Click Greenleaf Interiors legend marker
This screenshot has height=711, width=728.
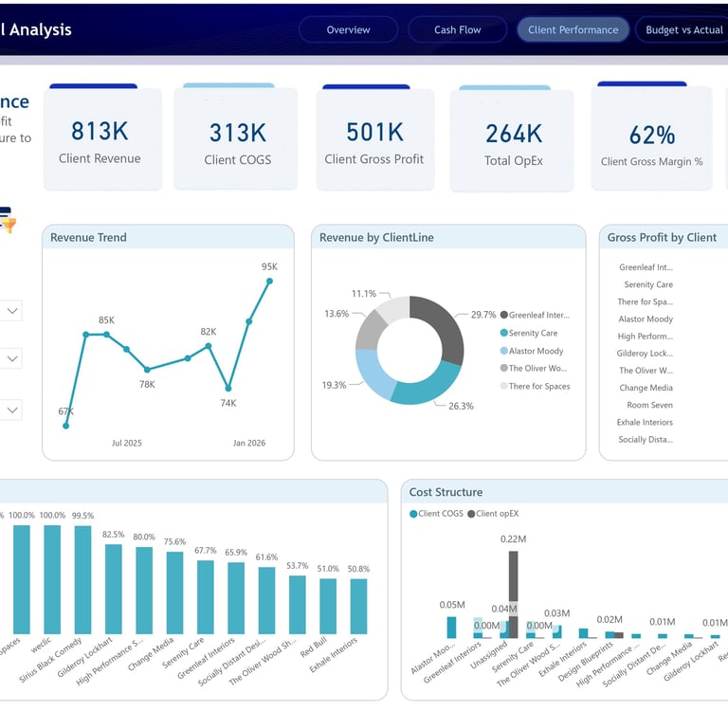coord(503,315)
